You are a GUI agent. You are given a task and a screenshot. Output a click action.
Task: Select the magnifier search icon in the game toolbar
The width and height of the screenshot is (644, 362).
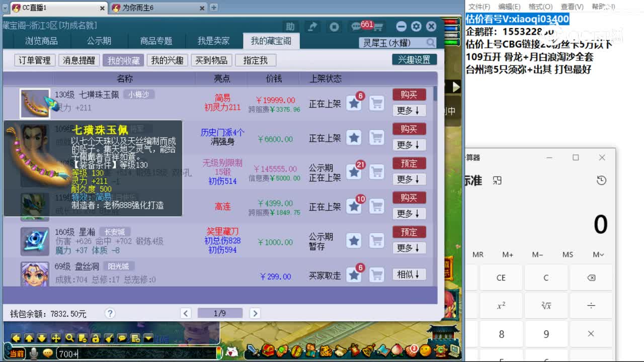70,338
